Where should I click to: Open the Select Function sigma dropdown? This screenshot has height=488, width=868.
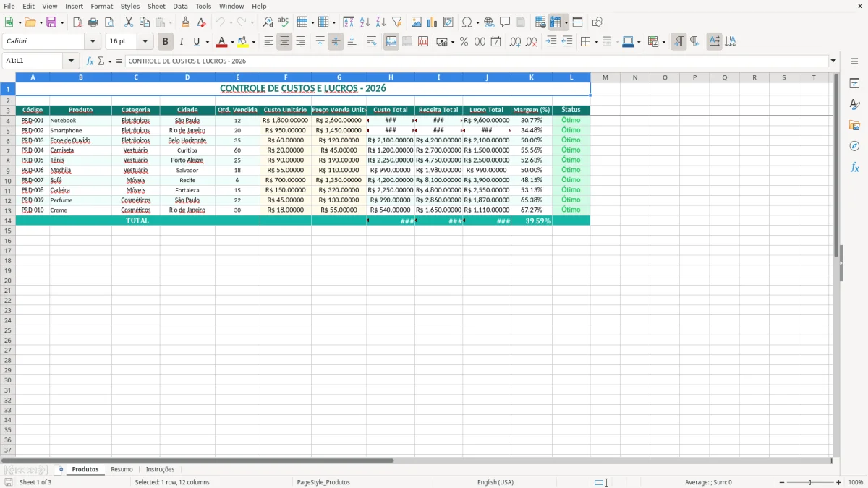pos(110,61)
